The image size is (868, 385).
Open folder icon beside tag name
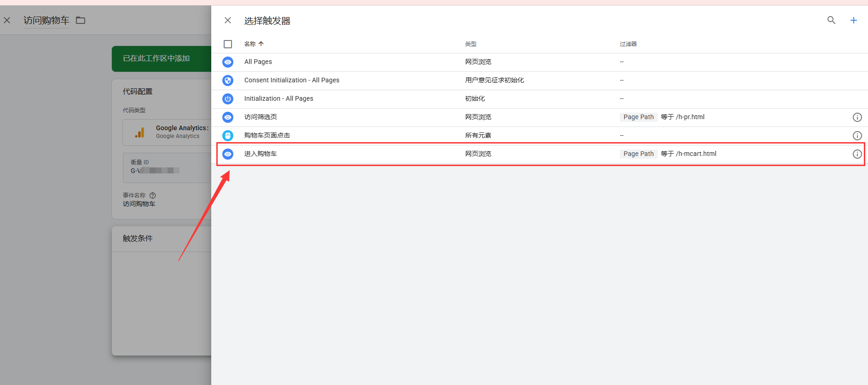click(x=81, y=20)
